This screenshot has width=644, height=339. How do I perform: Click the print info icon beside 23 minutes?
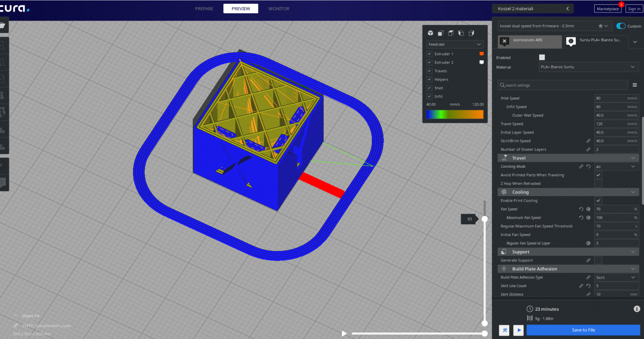pyautogui.click(x=637, y=309)
